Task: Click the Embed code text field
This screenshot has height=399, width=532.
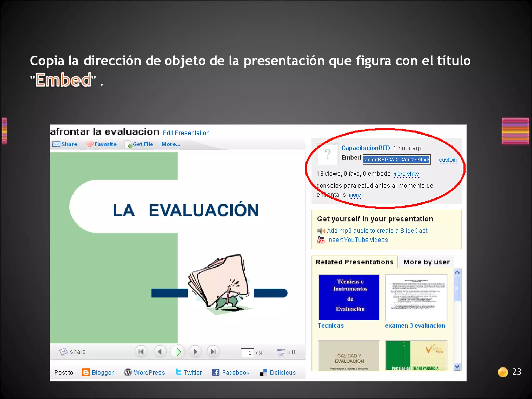Action: point(396,159)
